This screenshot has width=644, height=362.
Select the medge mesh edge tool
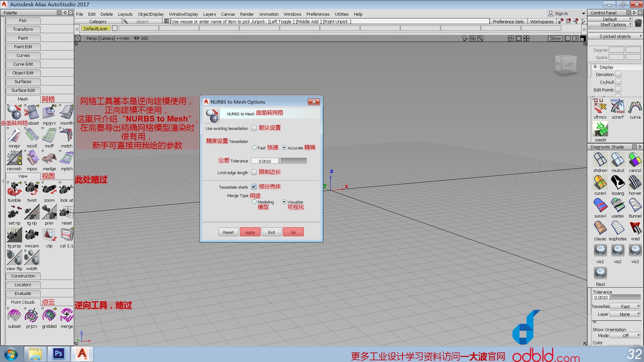coord(49,158)
